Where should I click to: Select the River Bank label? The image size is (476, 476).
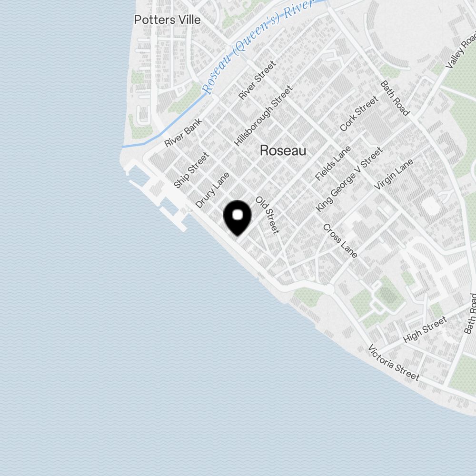point(183,132)
